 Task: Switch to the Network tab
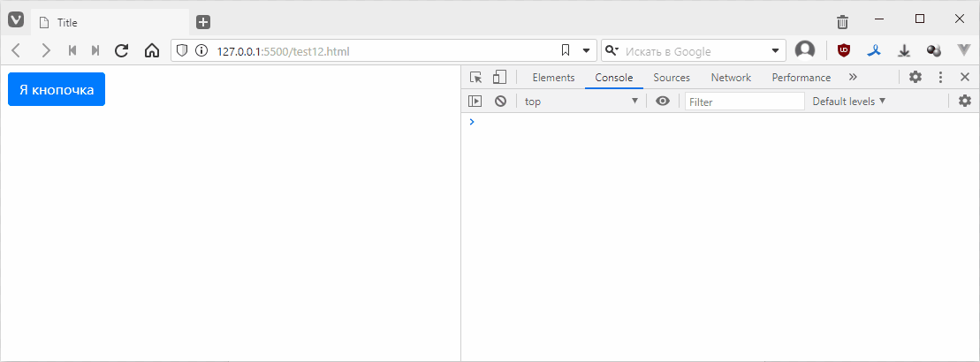tap(731, 78)
